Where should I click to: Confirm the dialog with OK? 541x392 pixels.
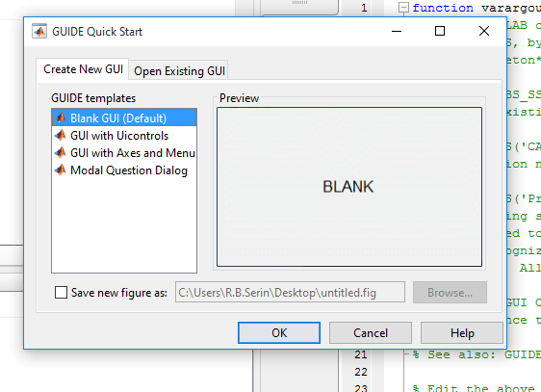click(279, 333)
